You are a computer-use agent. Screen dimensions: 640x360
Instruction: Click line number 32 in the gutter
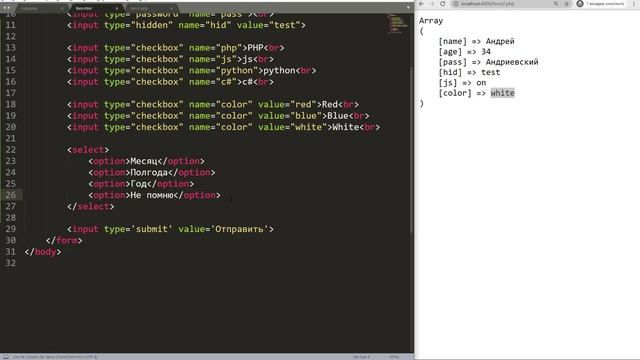10,263
